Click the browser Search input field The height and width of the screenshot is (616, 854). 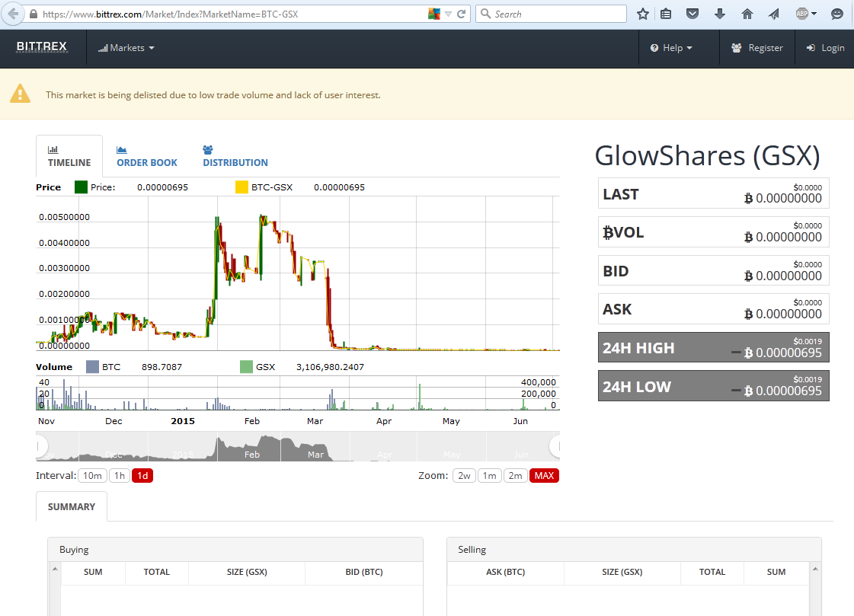click(552, 14)
